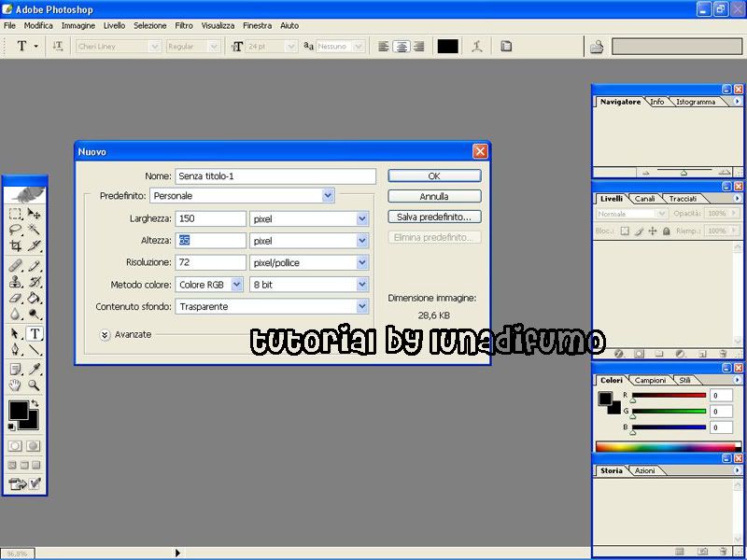Choose full screen with menu bar mode
The width and height of the screenshot is (747, 560).
pos(24,465)
